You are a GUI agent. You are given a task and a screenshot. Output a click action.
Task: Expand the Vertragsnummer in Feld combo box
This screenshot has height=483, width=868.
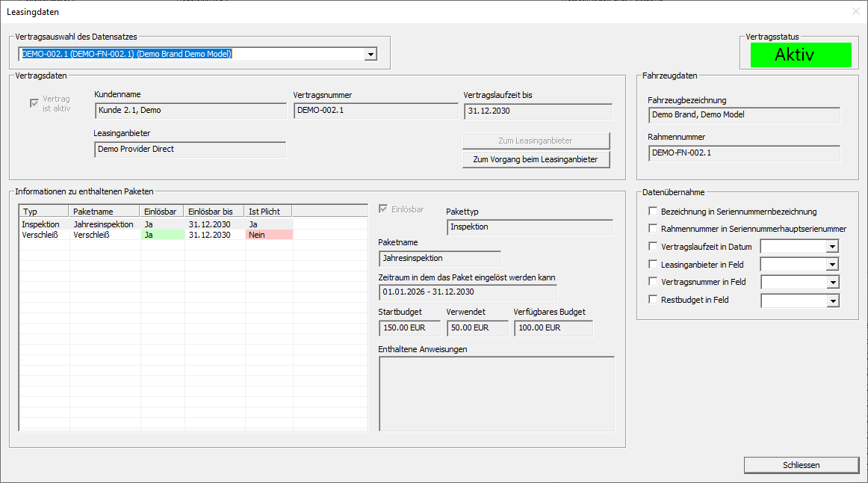tap(833, 283)
